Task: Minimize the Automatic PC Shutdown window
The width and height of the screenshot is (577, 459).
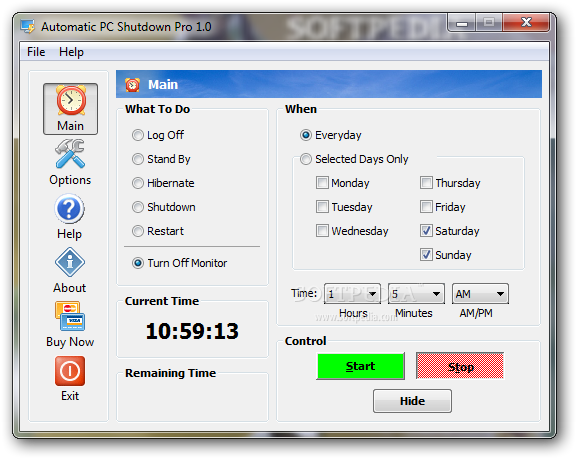Action: [x=462, y=23]
